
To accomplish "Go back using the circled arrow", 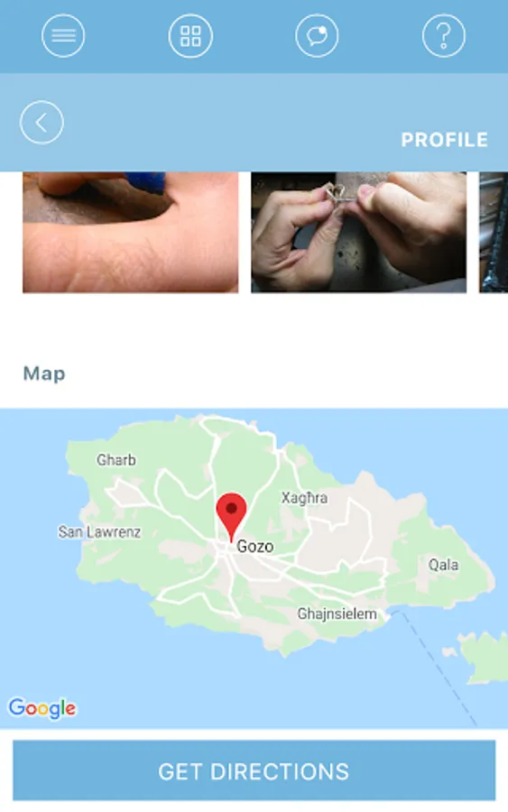I will pyautogui.click(x=42, y=122).
